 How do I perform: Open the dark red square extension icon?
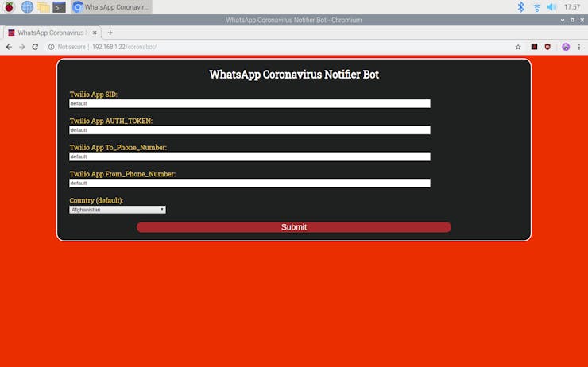click(x=534, y=47)
